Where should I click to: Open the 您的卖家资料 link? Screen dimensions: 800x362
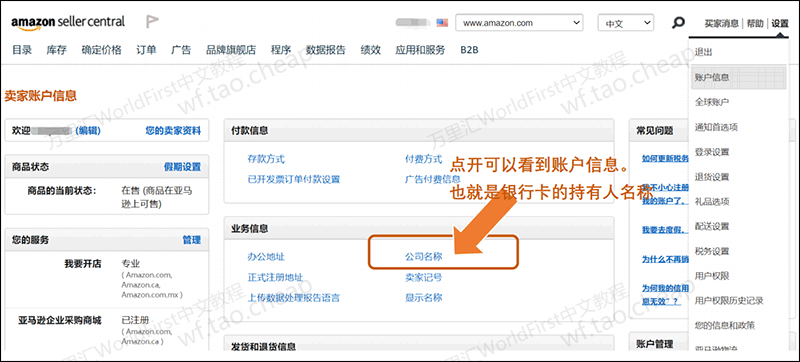173,131
